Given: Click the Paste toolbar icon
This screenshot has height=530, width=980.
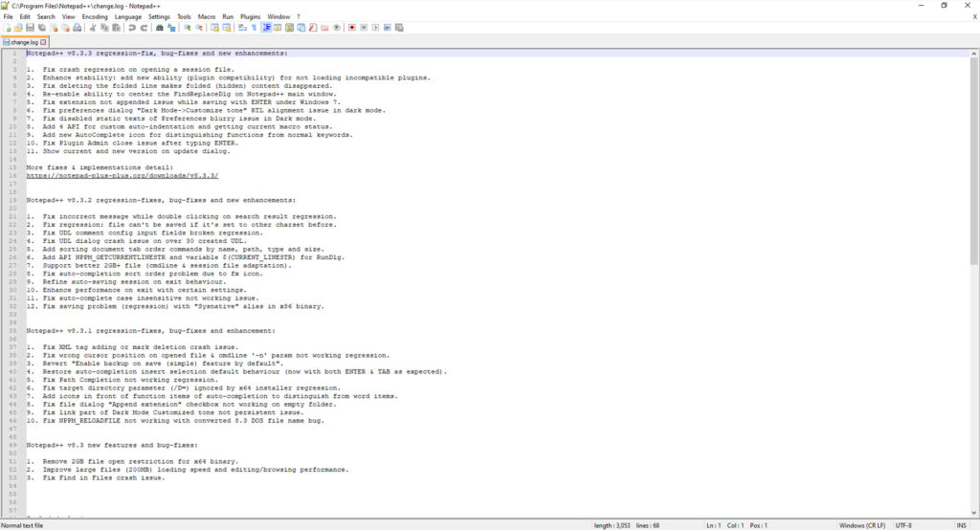Looking at the screenshot, I should tap(116, 28).
